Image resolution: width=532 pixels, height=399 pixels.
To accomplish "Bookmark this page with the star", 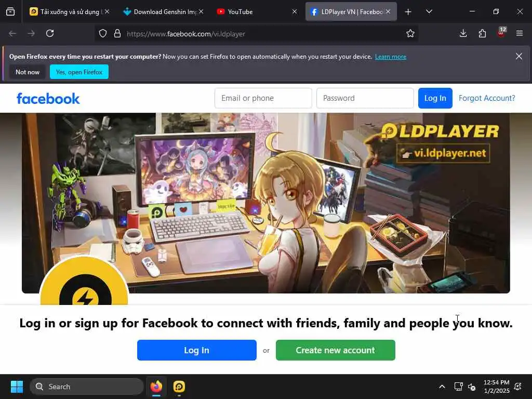I will click(x=410, y=33).
